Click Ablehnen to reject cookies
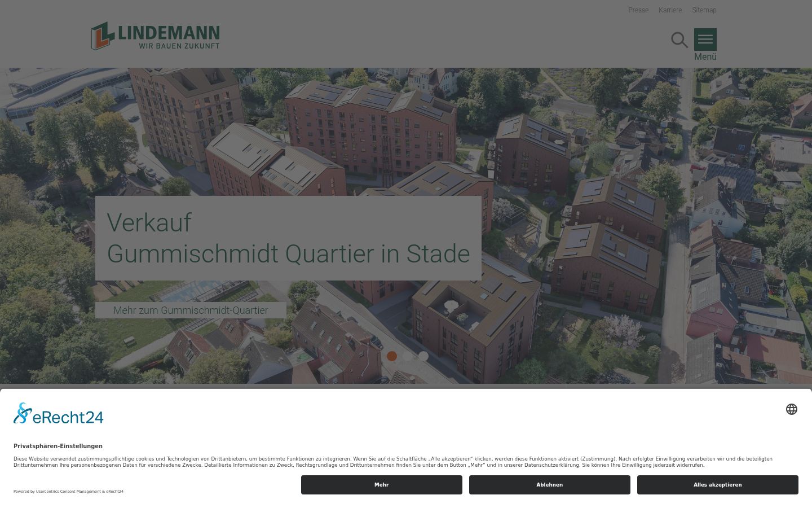Viewport: 812px width, 508px height. 550,485
